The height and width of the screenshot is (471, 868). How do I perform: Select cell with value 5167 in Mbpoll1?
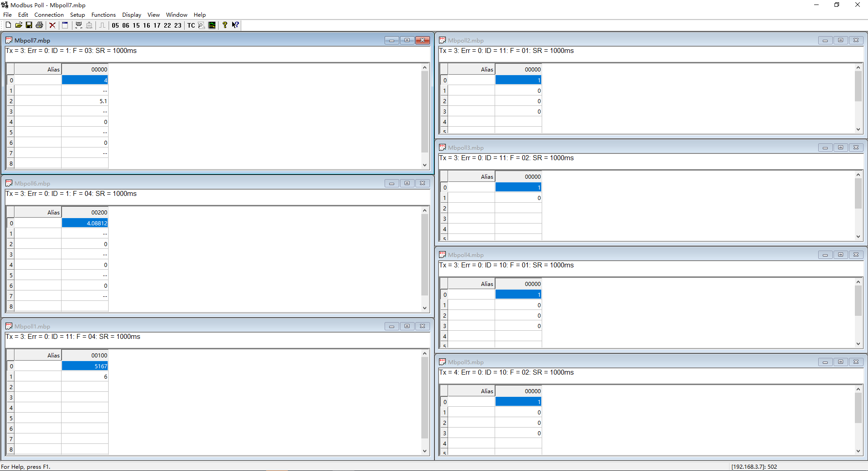tap(85, 366)
